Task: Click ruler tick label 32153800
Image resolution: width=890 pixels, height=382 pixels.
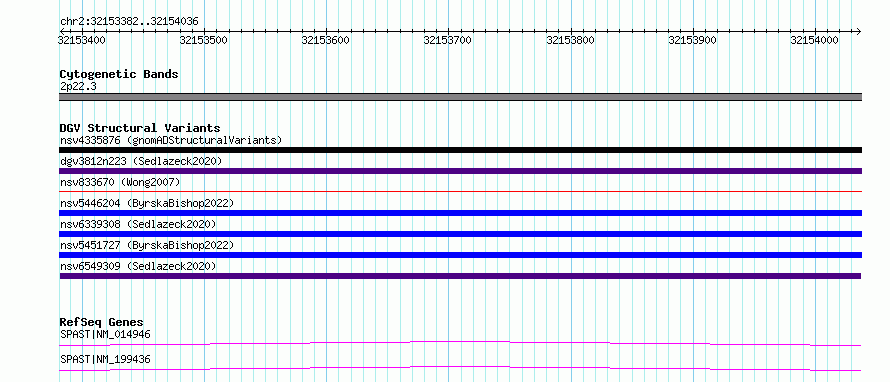Action: (570, 40)
